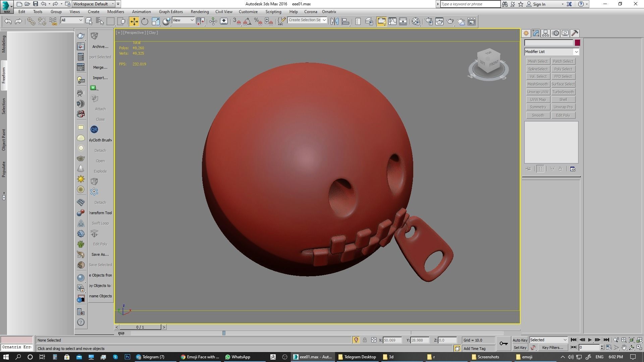Screen dimensions: 644x362
Task: Open the [Perspective] viewport label menu
Action: (134, 33)
